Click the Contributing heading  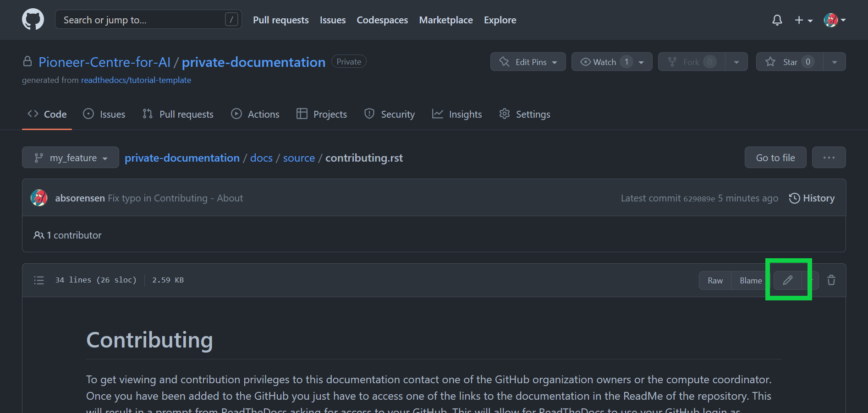click(149, 340)
